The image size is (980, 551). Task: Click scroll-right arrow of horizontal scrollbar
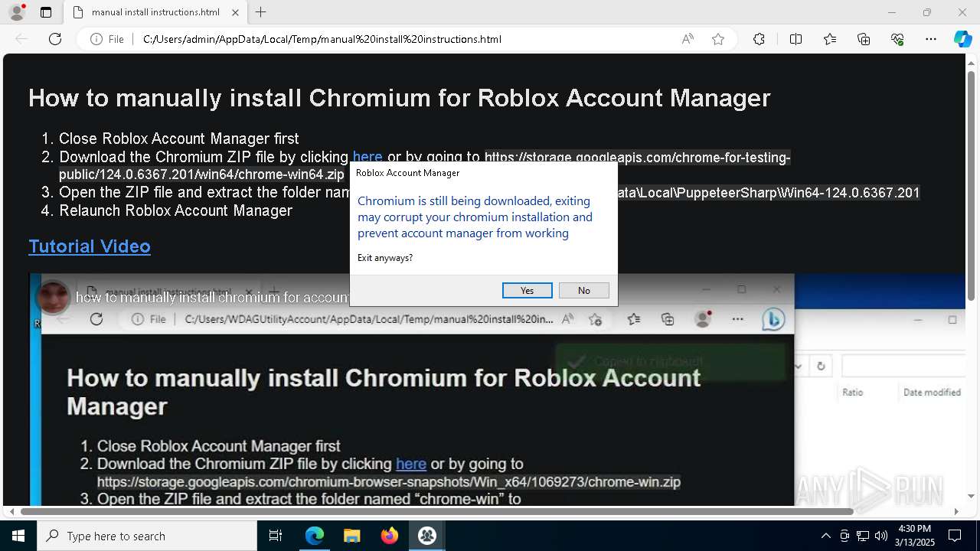tap(956, 511)
